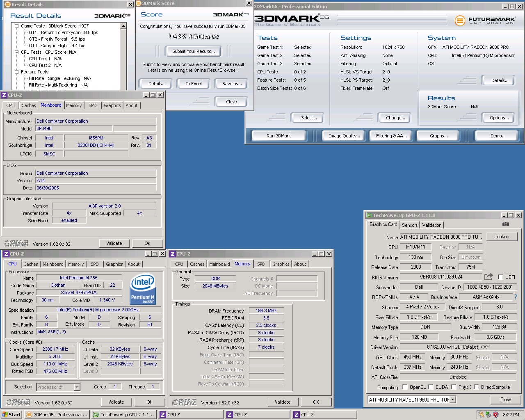Click the Save as button
Screen dimensions: 525x420
point(232,84)
